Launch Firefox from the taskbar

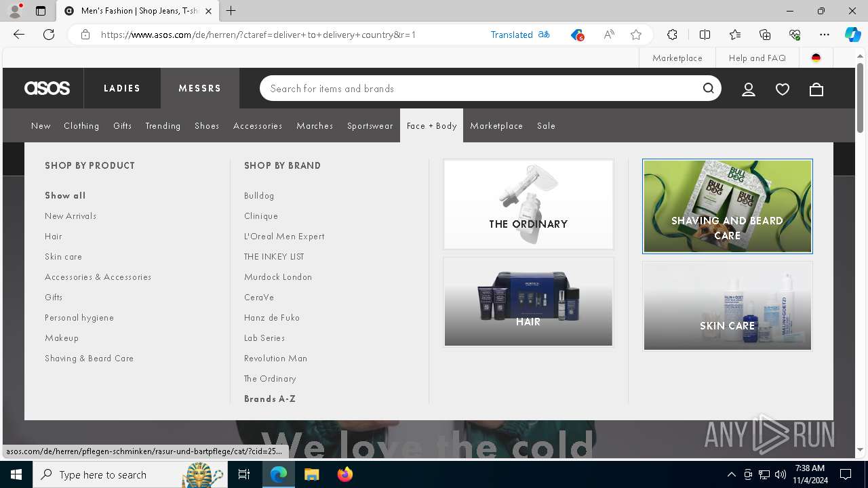click(345, 474)
